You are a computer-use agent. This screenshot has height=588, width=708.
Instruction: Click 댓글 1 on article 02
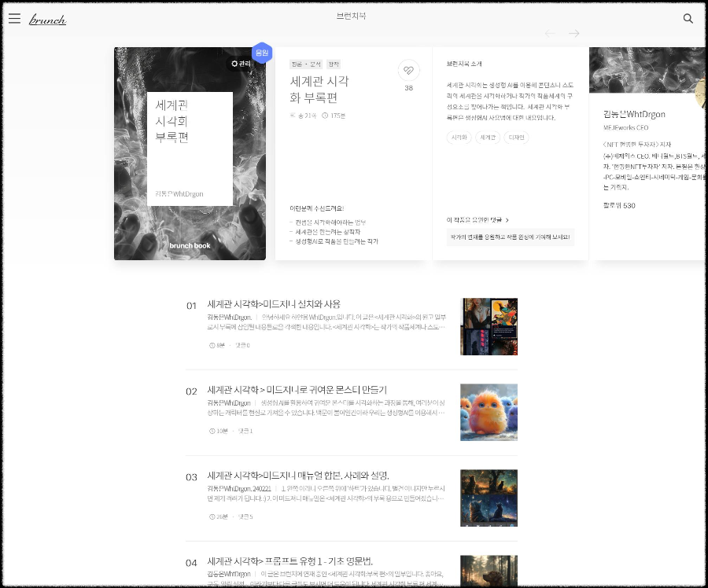245,431
